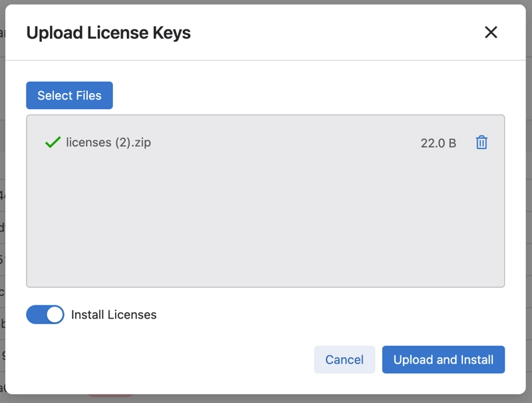Click the partially hidden red button below dialog
Screen dimensions: 532x403
[110, 396]
